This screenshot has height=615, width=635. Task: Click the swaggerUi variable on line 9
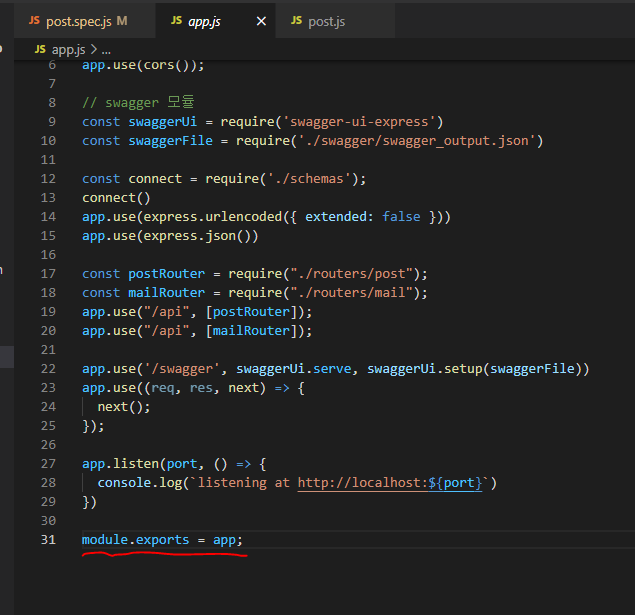pyautogui.click(x=162, y=122)
